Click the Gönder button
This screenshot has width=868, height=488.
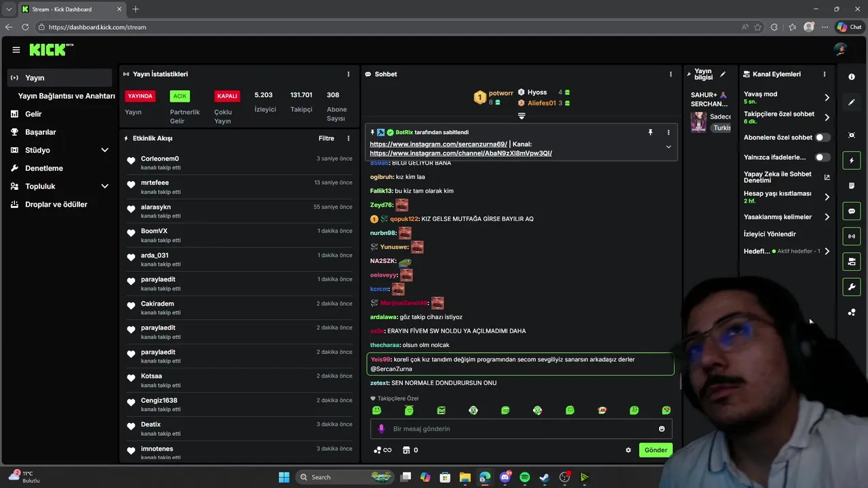click(656, 450)
